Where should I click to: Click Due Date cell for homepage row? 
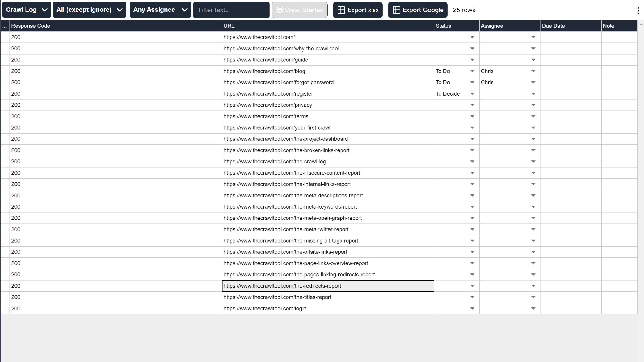(570, 37)
